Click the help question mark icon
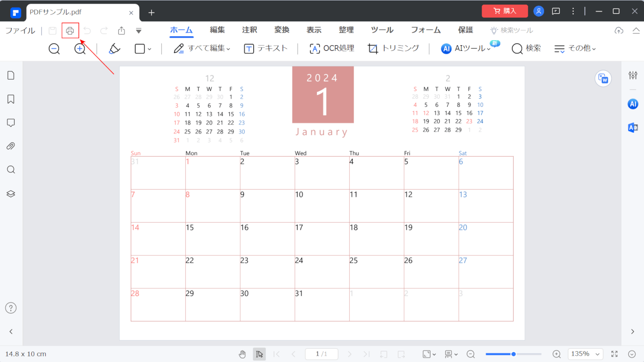 pyautogui.click(x=11, y=308)
